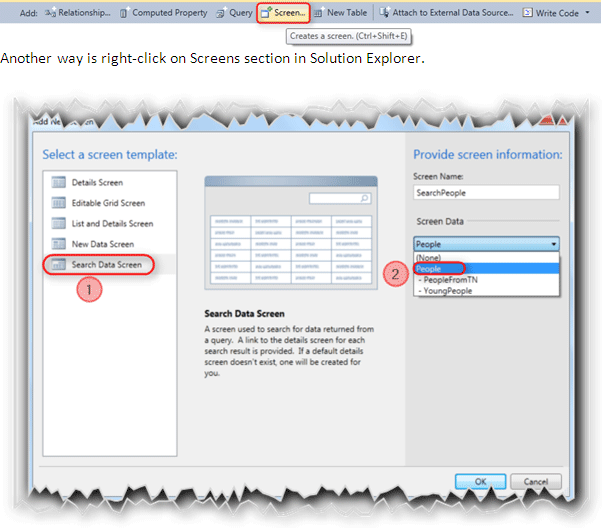Choose People in Screen Data list
This screenshot has width=602, height=528.
pyautogui.click(x=486, y=268)
